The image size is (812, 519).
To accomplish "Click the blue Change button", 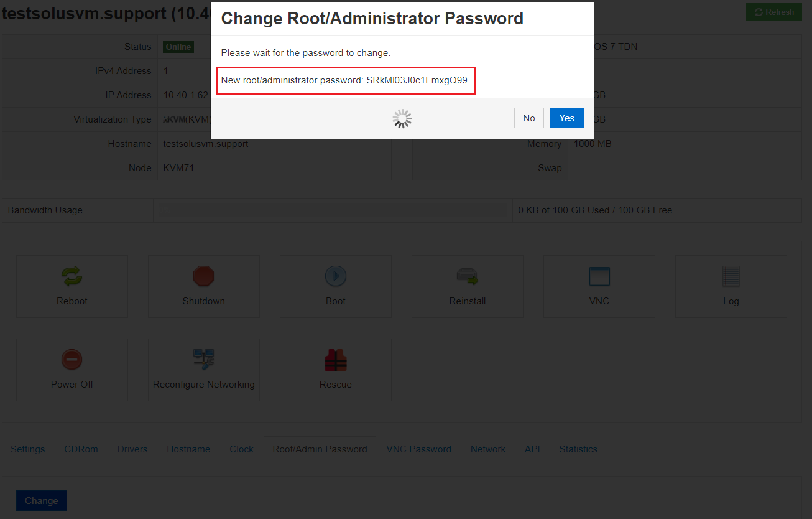I will [x=42, y=501].
